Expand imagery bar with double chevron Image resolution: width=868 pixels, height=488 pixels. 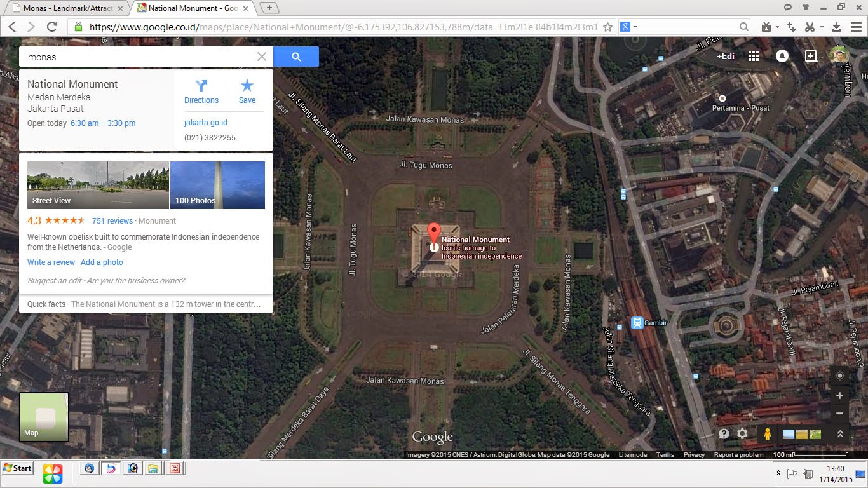point(839,434)
